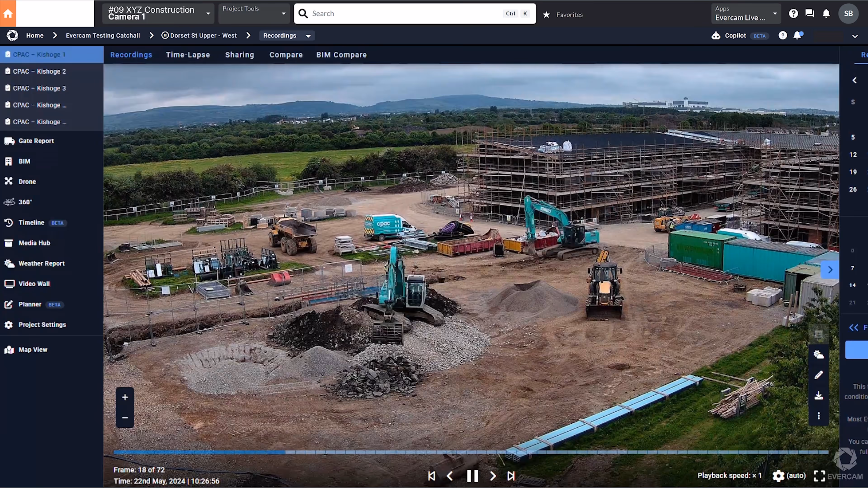Download the current snapshot image

click(x=818, y=395)
